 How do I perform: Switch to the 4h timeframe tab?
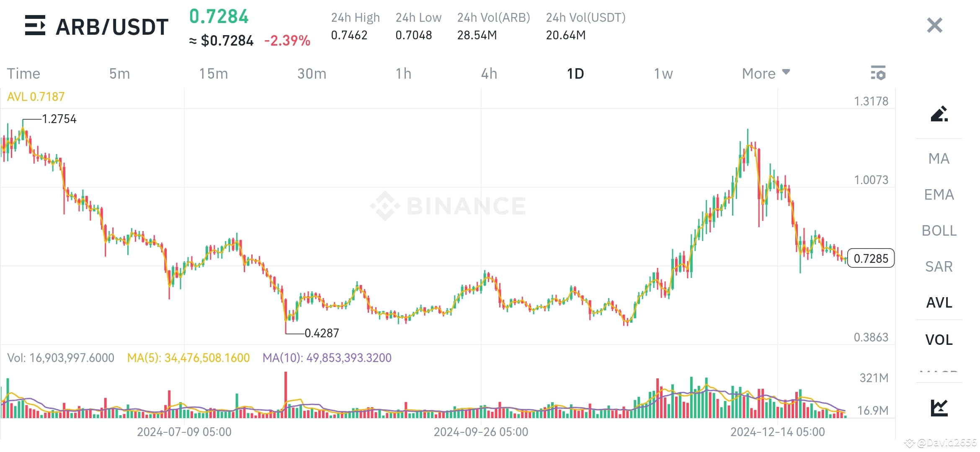[x=488, y=73]
